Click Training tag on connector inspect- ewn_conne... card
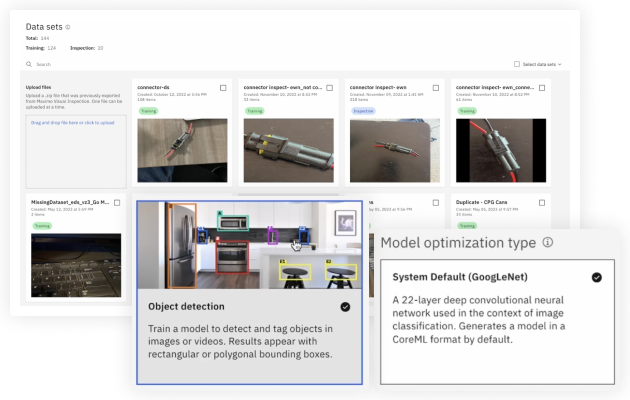 (x=467, y=111)
